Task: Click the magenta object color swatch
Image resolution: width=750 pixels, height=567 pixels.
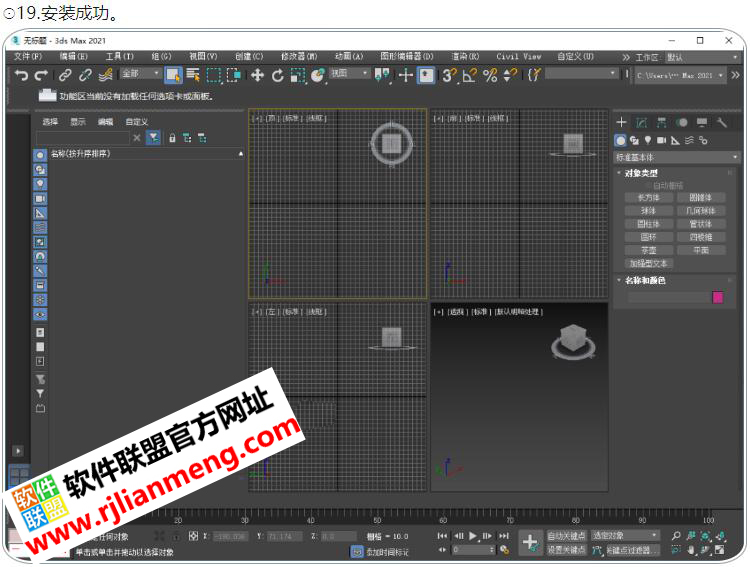Action: (717, 297)
